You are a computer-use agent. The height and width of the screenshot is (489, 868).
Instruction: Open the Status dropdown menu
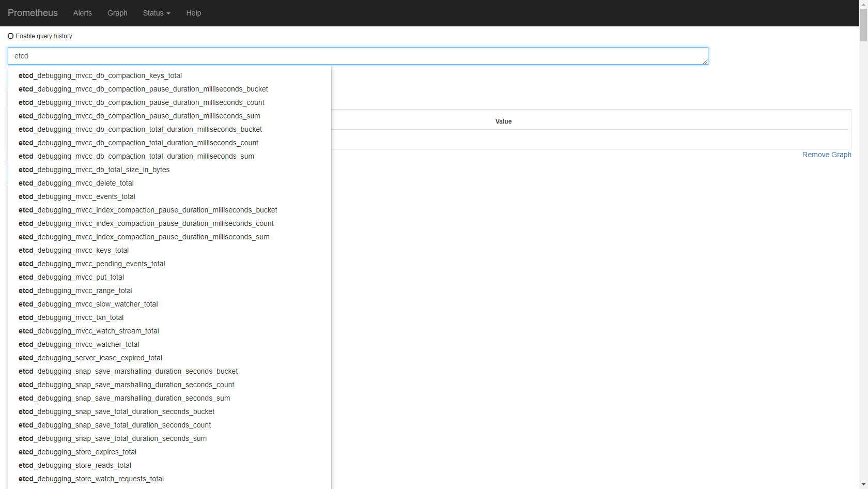[156, 13]
